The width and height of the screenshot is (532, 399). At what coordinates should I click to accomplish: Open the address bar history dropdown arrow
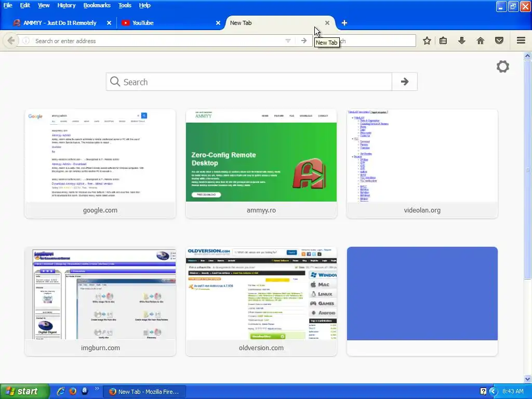[288, 41]
